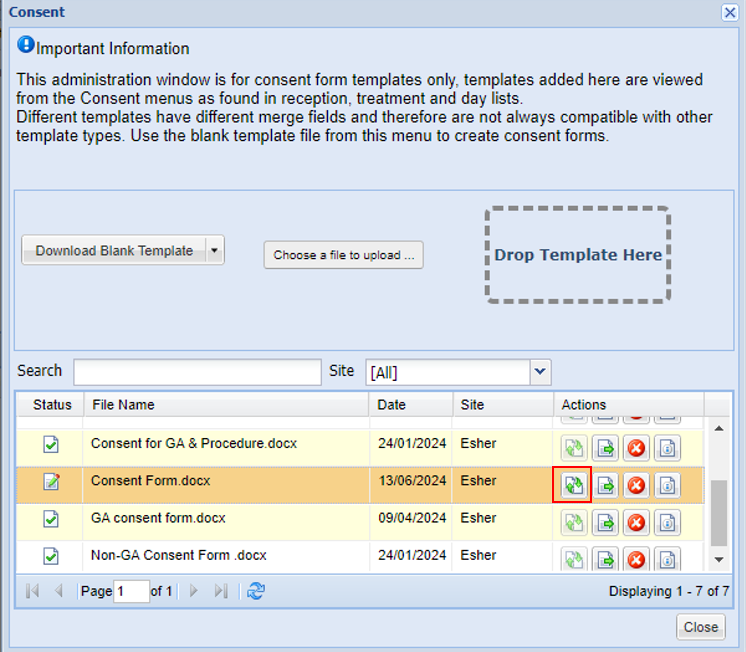Click replace icon for GA consent form.docx
746x652 pixels.
click(574, 523)
